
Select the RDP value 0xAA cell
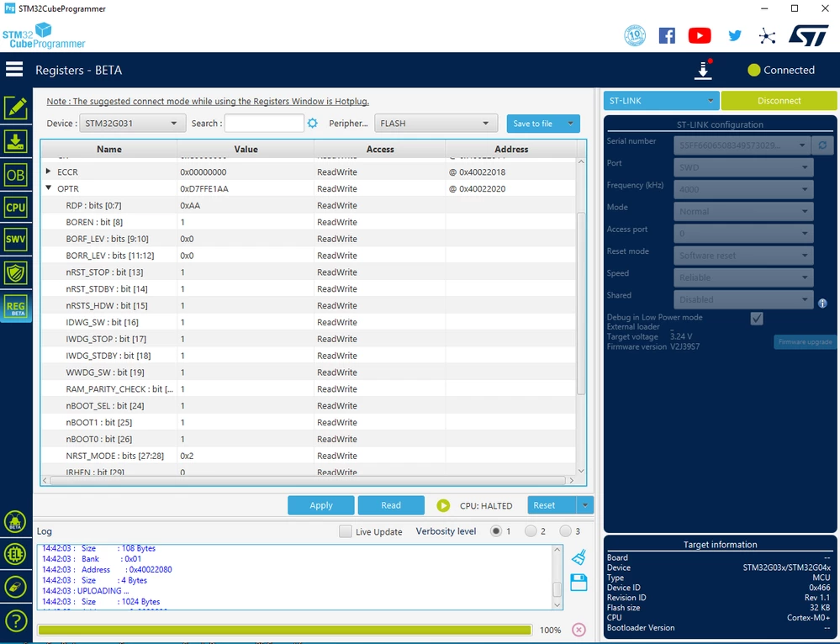pyautogui.click(x=246, y=205)
